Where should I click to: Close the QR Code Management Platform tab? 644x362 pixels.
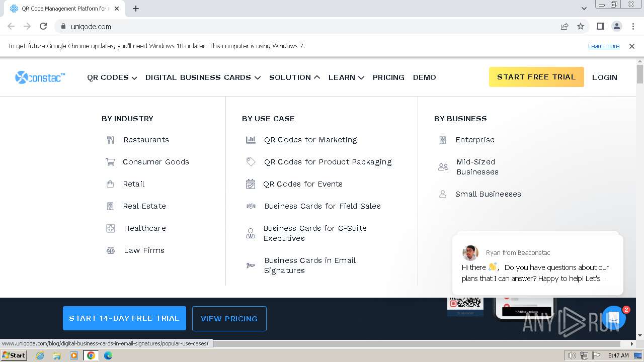click(x=117, y=9)
